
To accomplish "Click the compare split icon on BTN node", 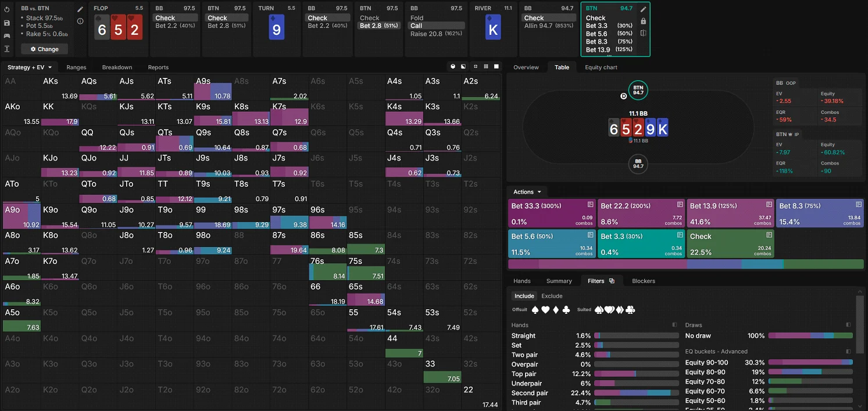I will click(643, 33).
